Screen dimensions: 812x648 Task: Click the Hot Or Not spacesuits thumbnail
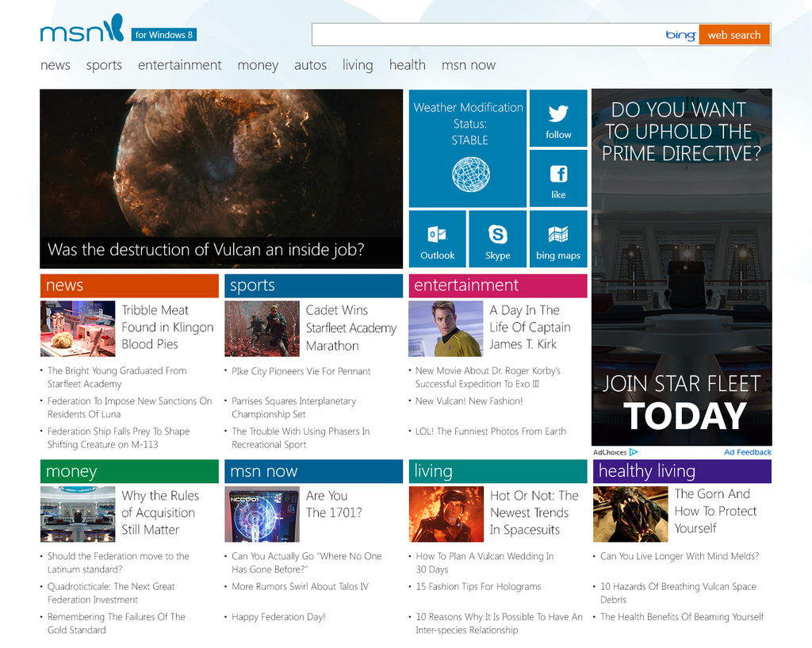[446, 514]
